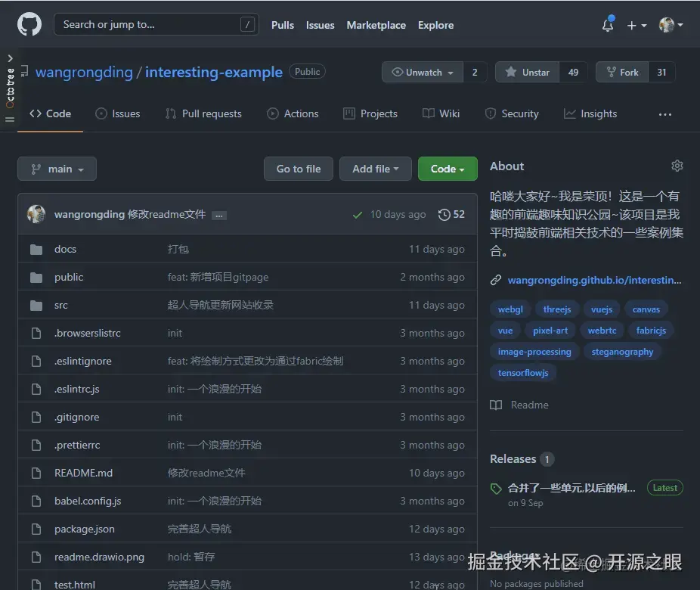Open the babel.config.js file name
The height and width of the screenshot is (590, 700).
point(88,501)
